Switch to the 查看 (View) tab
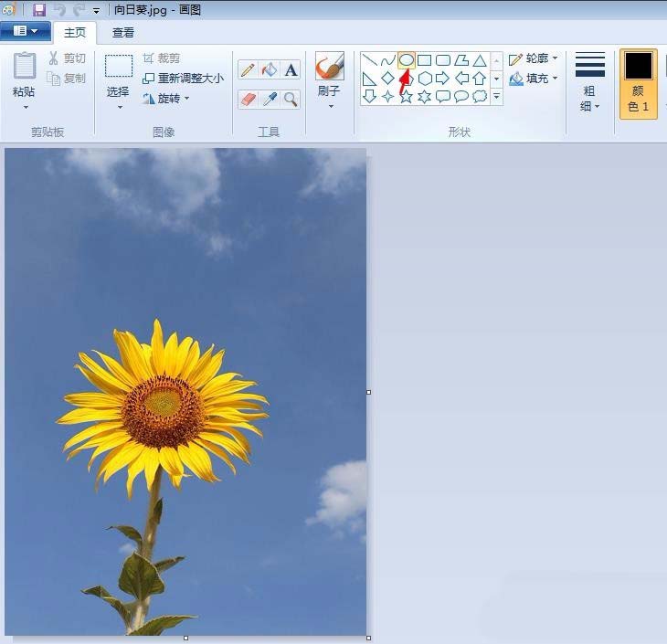Viewport: 667px width, 644px height. coord(123,32)
